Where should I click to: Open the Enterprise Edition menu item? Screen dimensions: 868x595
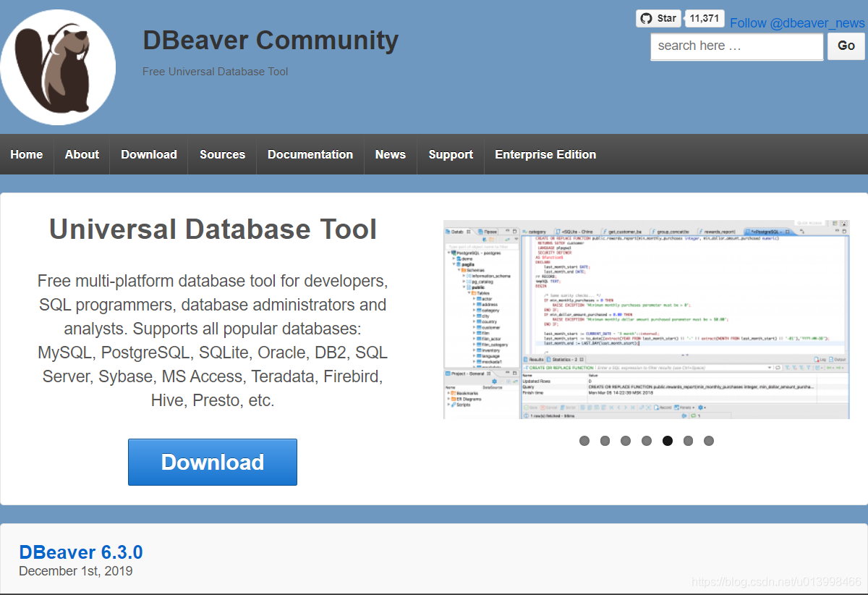(x=545, y=154)
